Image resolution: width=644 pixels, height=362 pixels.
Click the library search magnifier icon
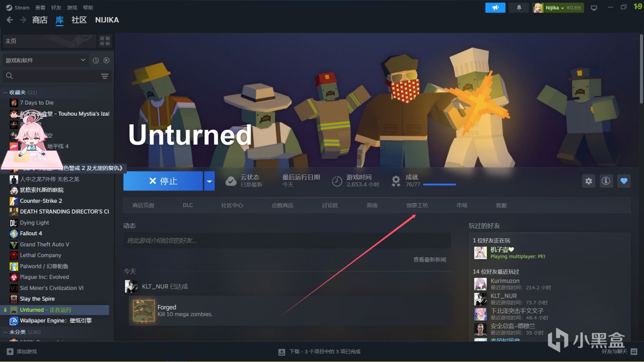point(9,76)
